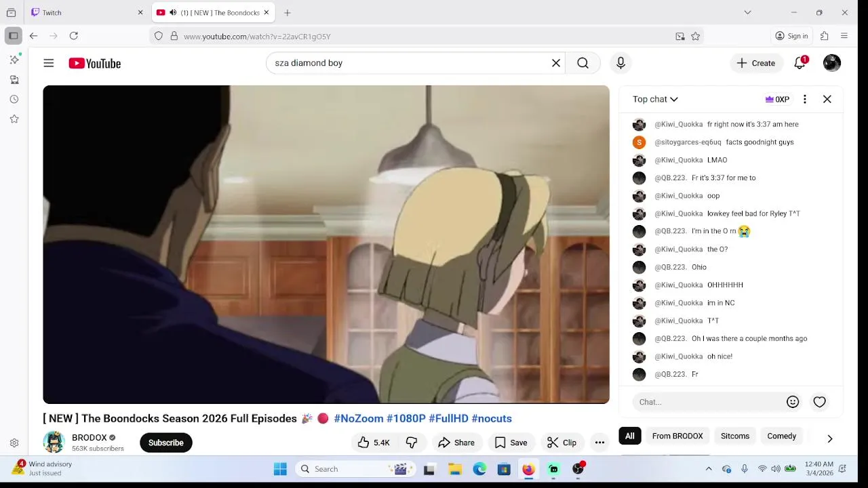Image resolution: width=868 pixels, height=488 pixels.
Task: Dislike the Boondocks video
Action: (412, 443)
